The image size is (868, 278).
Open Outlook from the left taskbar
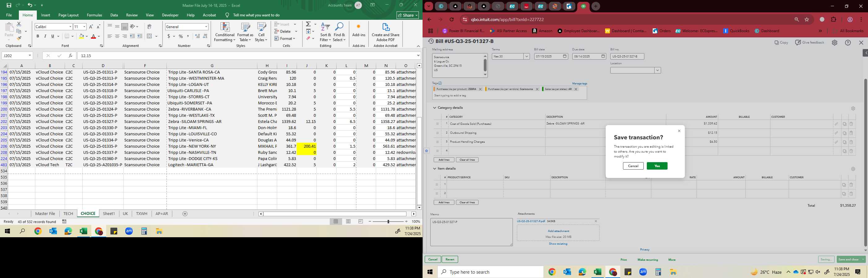tap(53, 231)
